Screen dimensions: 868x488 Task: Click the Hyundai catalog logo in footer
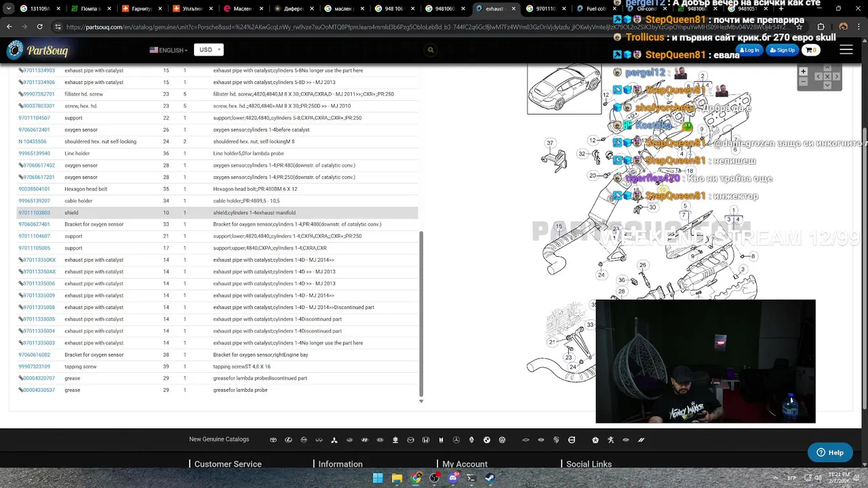coord(365,440)
